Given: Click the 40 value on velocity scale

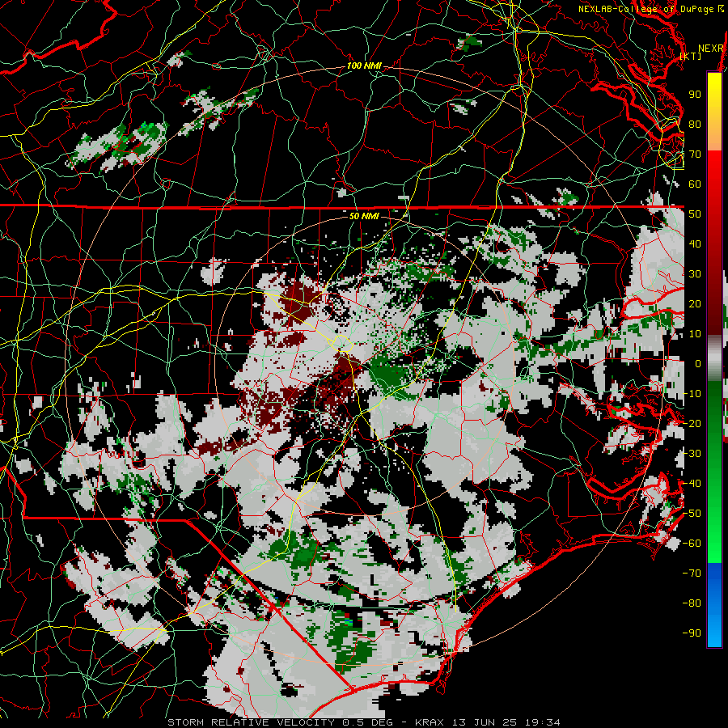Looking at the screenshot, I should [x=695, y=244].
